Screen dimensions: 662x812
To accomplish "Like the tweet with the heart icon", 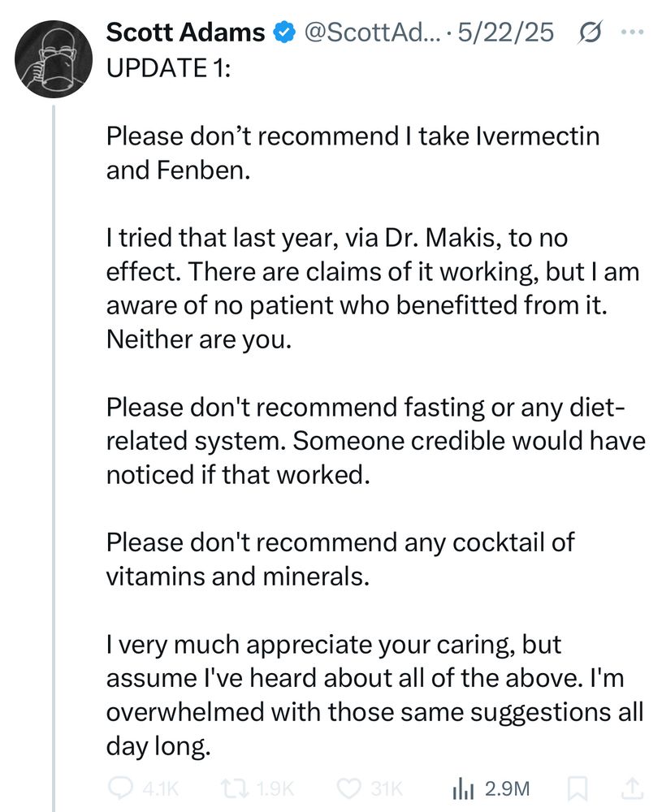I will 351,788.
